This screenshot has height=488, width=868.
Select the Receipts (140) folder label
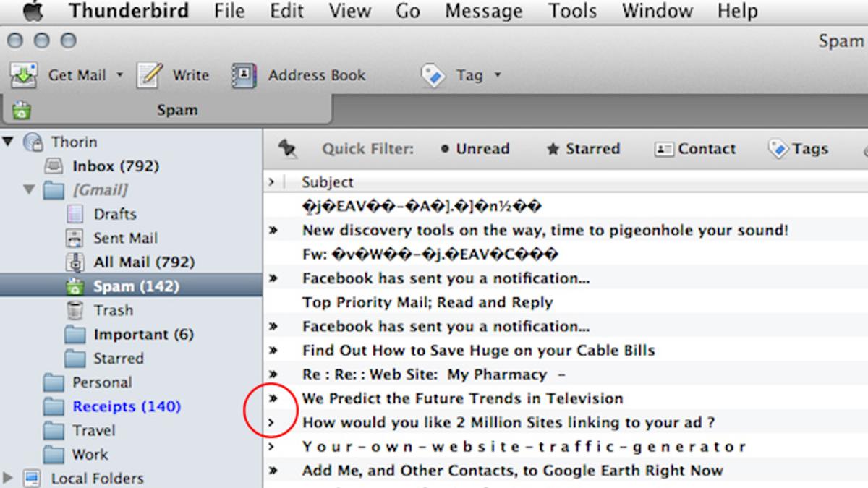[127, 407]
